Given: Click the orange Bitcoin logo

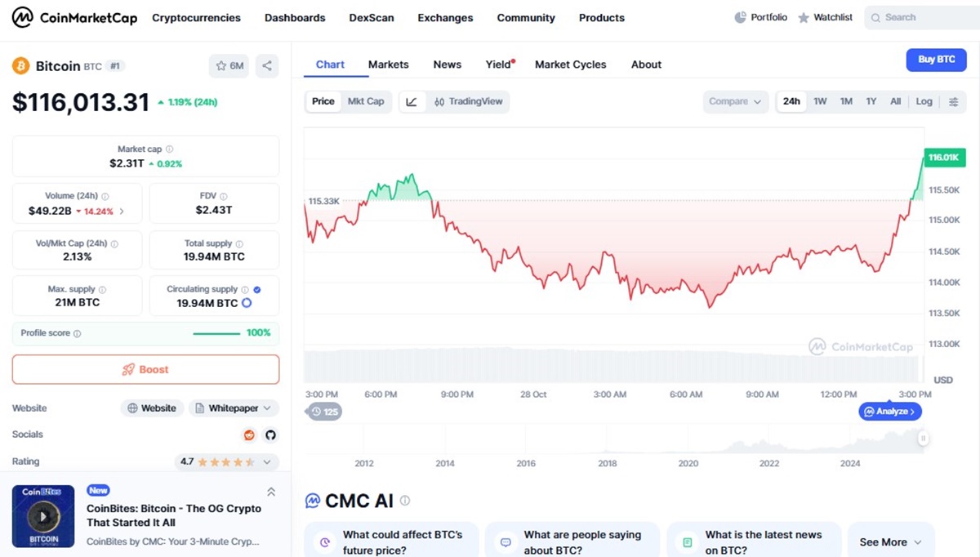Looking at the screenshot, I should (x=20, y=66).
